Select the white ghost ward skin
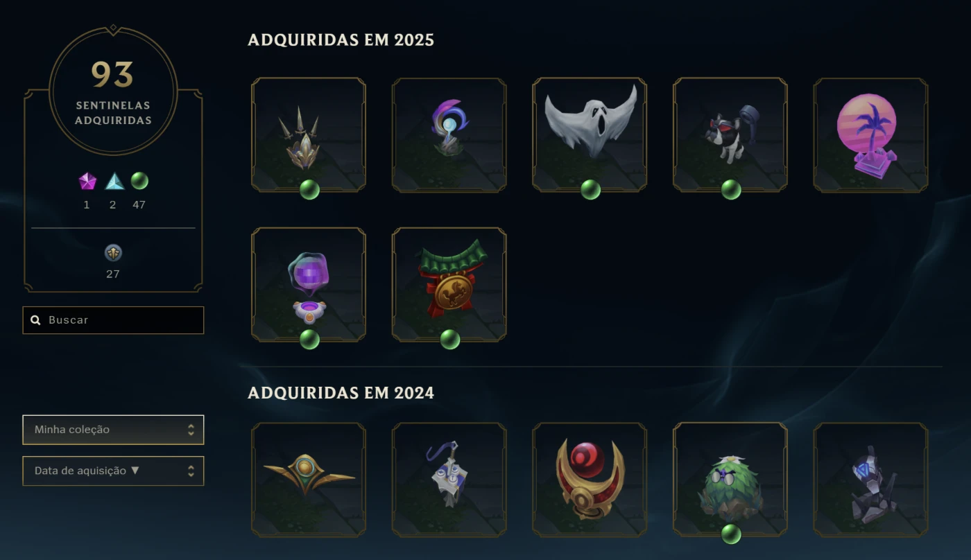 [590, 134]
